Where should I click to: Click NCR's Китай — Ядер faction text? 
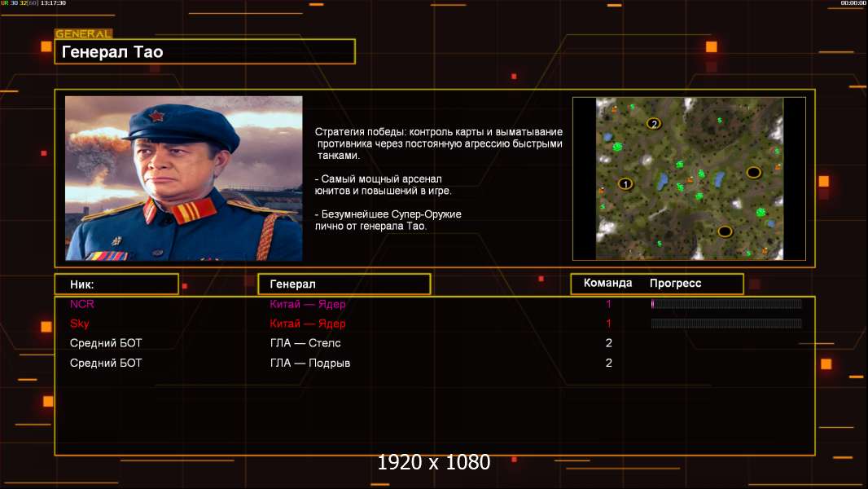(x=308, y=304)
